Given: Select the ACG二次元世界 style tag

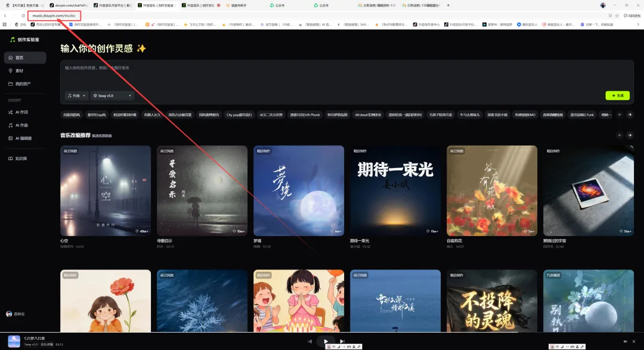Looking at the screenshot, I should click(271, 115).
